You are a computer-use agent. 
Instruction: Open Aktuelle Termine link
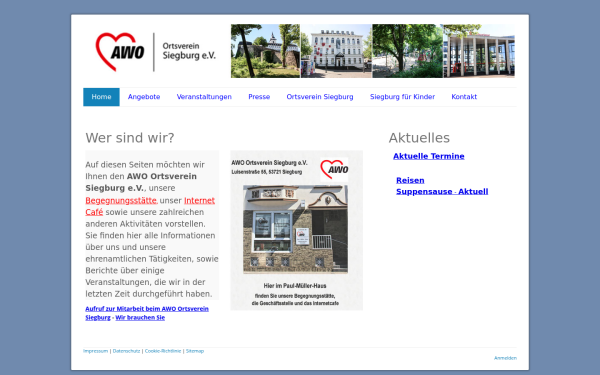(x=429, y=156)
